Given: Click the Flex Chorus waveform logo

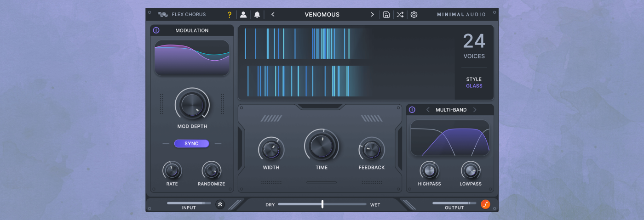Looking at the screenshot, I should [x=163, y=15].
